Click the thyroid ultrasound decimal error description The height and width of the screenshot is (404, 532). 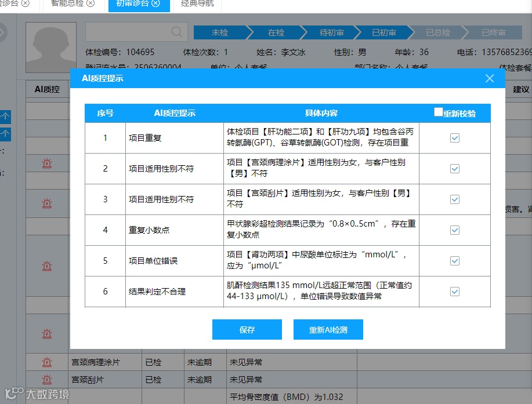(321, 229)
